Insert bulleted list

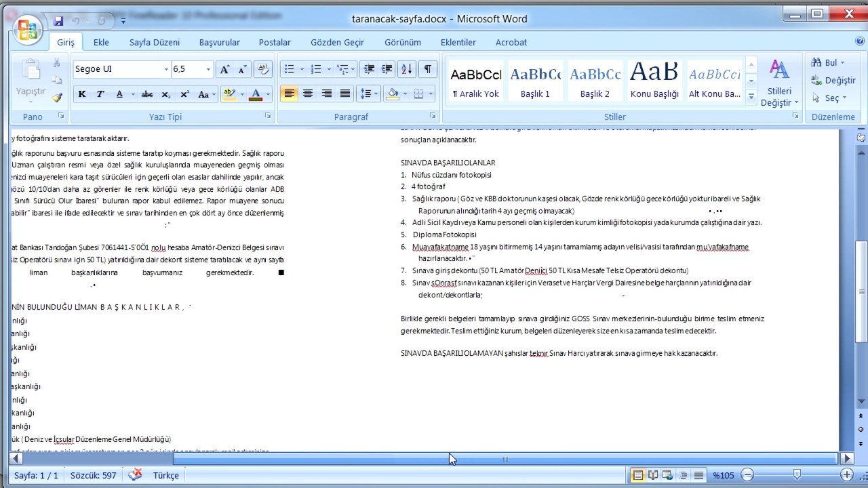[x=289, y=69]
